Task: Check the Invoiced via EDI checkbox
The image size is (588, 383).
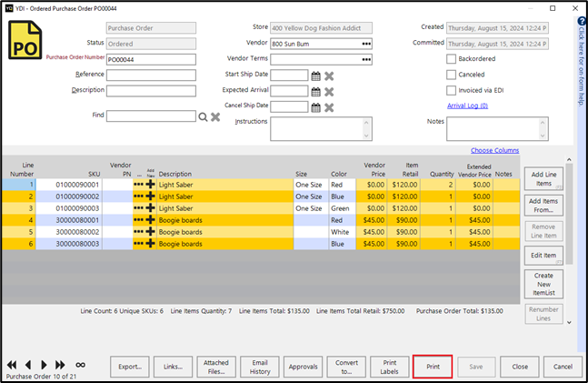Action: coord(451,90)
